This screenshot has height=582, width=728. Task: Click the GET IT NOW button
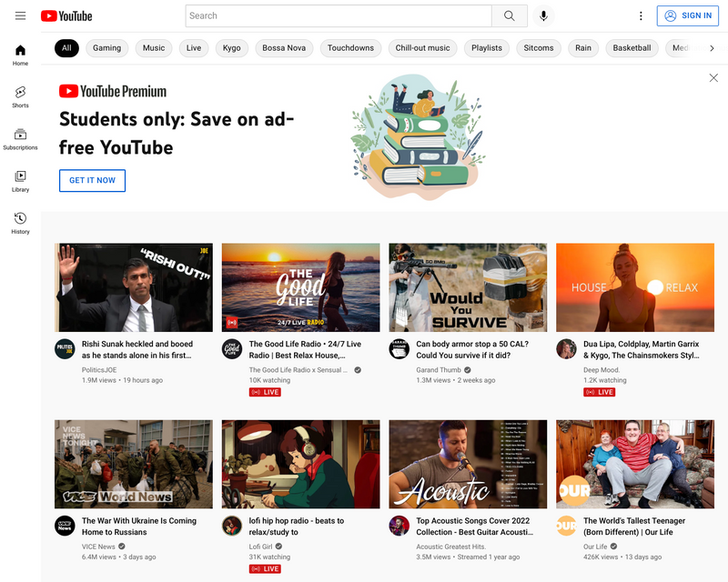pyautogui.click(x=92, y=180)
